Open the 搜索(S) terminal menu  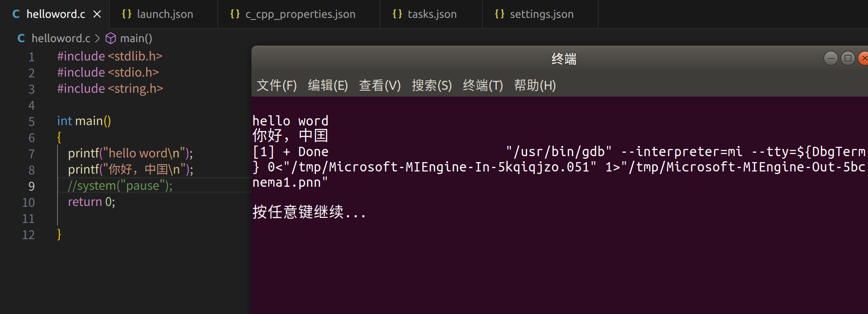pyautogui.click(x=432, y=86)
